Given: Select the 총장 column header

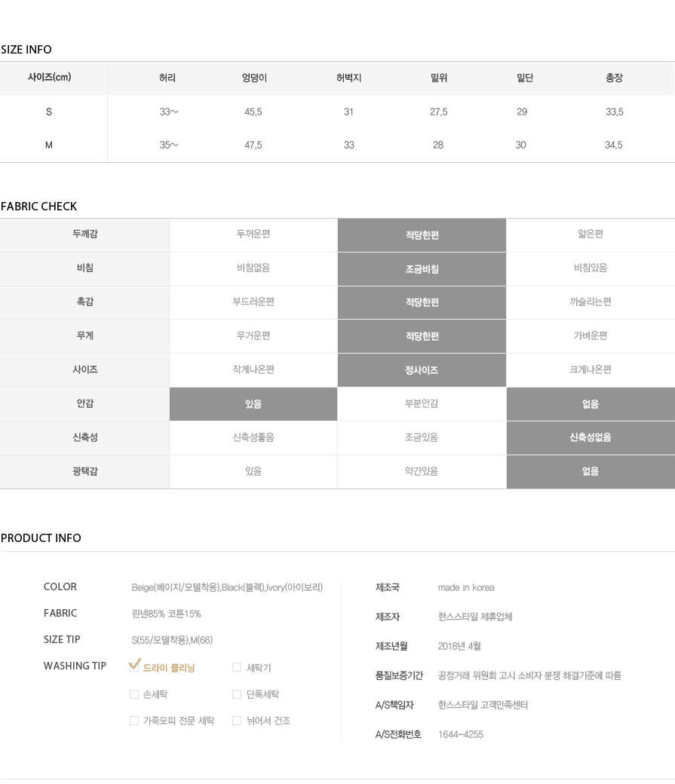Looking at the screenshot, I should [614, 78].
